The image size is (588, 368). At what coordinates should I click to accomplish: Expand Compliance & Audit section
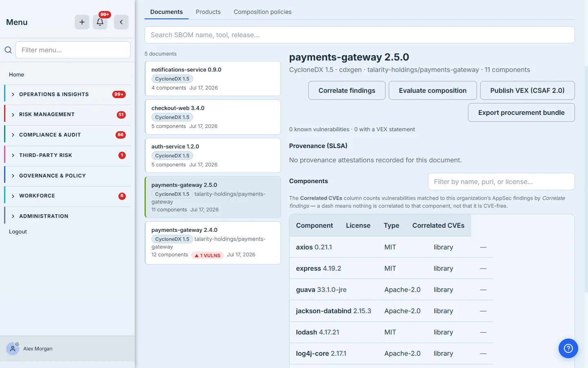coord(68,135)
